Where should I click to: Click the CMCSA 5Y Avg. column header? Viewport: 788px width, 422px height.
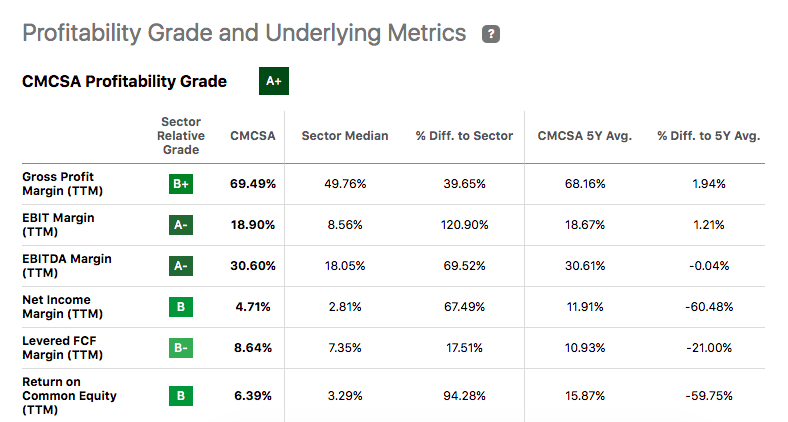tap(584, 136)
